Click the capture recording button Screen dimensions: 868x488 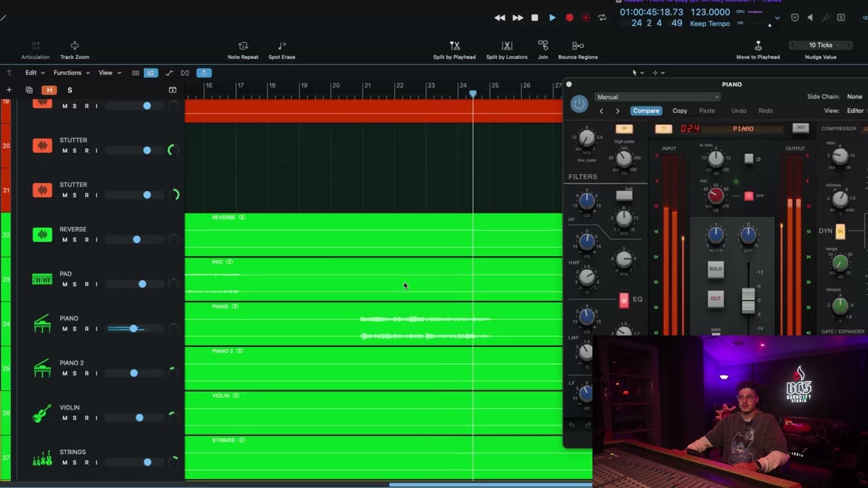pyautogui.click(x=586, y=18)
